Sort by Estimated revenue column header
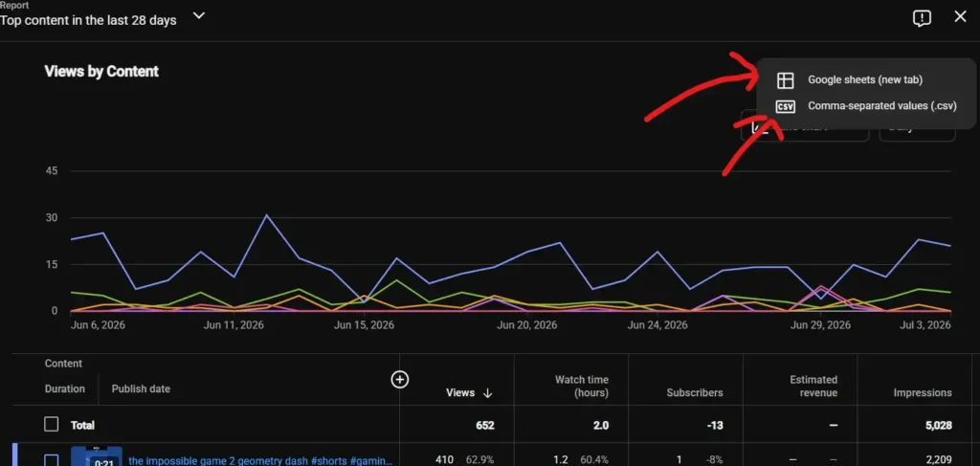The width and height of the screenshot is (980, 466). click(813, 386)
